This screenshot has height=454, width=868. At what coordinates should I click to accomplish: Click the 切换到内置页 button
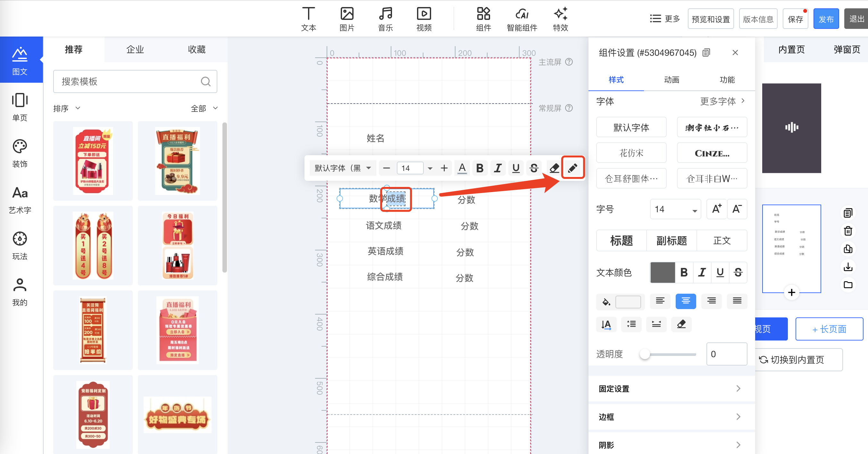[x=797, y=360]
